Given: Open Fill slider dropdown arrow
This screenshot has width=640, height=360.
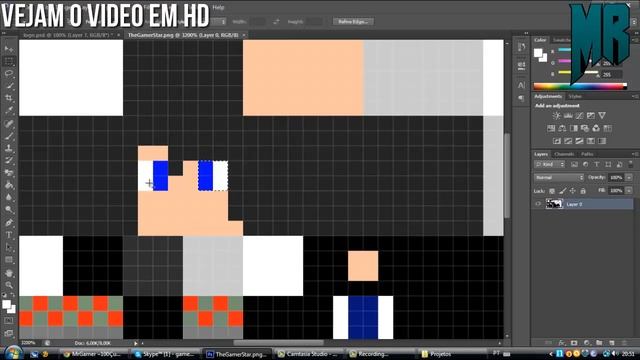Looking at the screenshot, I should [x=629, y=191].
